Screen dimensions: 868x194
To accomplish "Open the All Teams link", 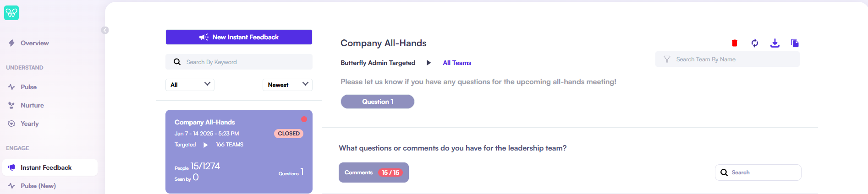I will tap(457, 63).
